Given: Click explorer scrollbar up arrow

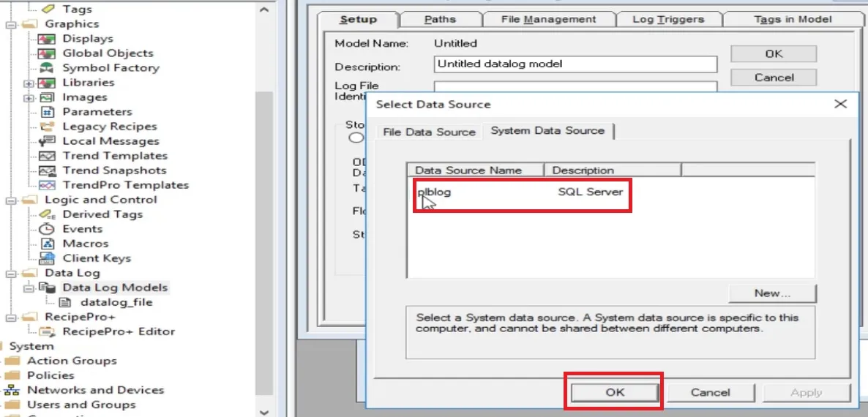Looking at the screenshot, I should point(264,10).
